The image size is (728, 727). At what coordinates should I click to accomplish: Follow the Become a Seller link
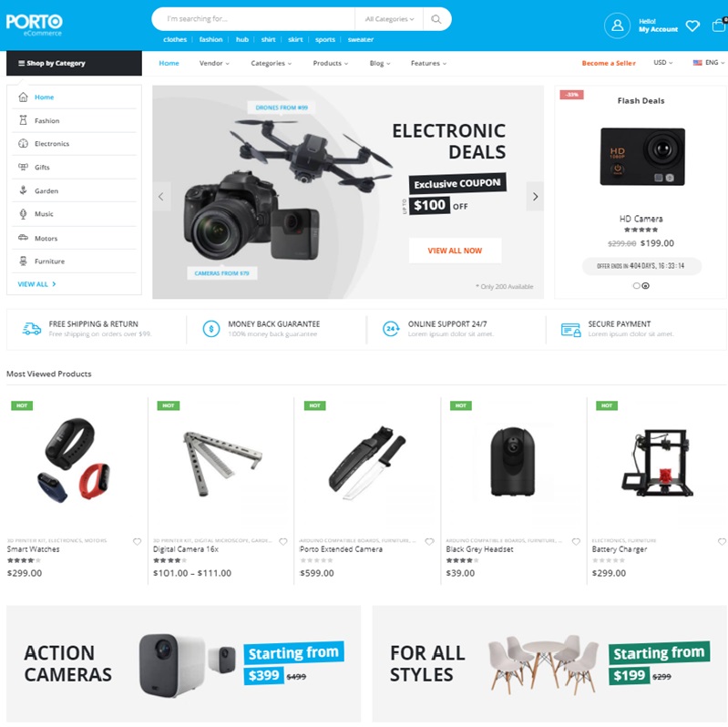click(609, 63)
